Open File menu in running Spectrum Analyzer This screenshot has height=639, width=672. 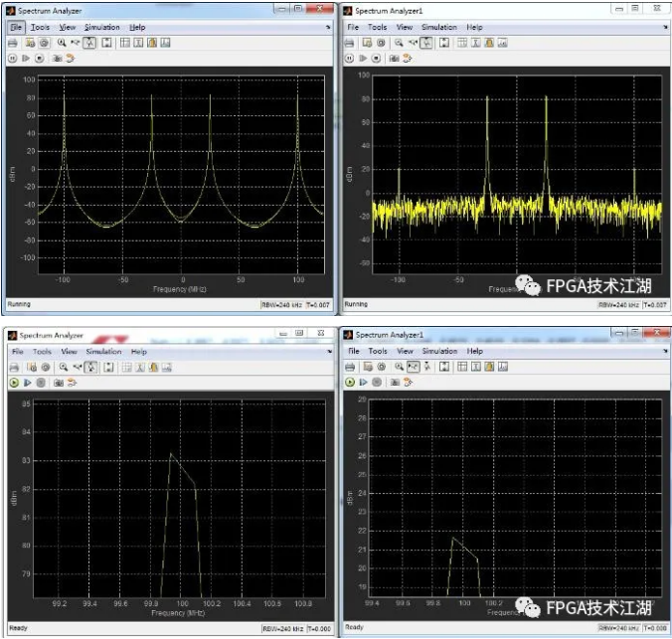(17, 28)
